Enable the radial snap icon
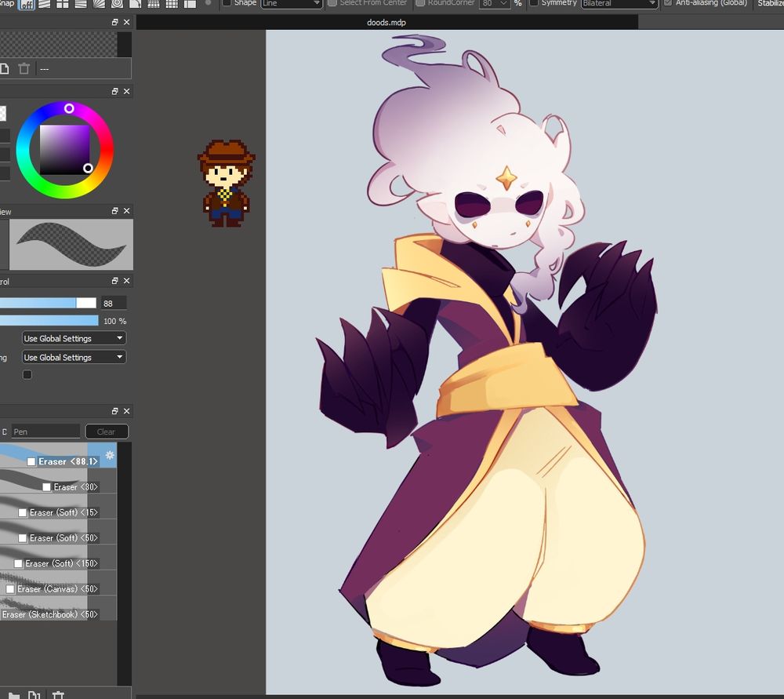Viewport: 784px width, 699px height. 99,4
